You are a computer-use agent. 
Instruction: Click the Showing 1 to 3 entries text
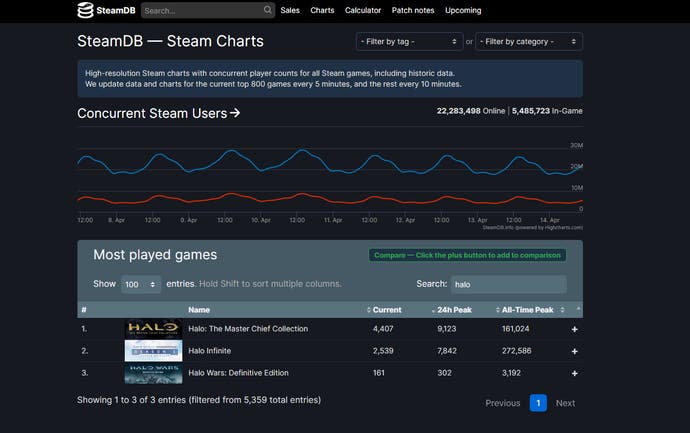[x=199, y=400]
